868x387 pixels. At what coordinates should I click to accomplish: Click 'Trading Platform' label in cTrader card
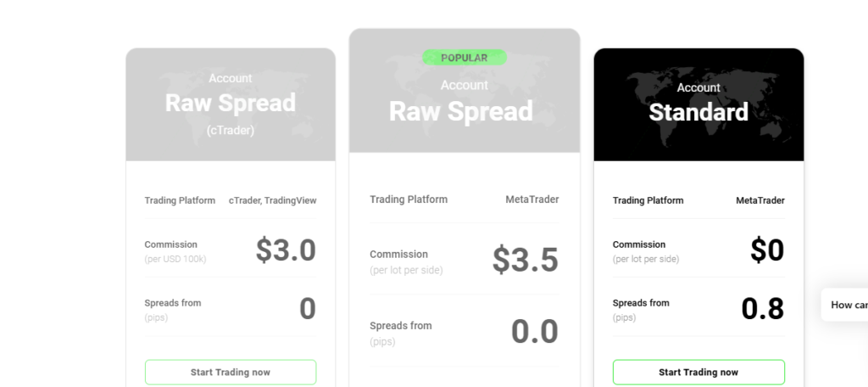[180, 200]
